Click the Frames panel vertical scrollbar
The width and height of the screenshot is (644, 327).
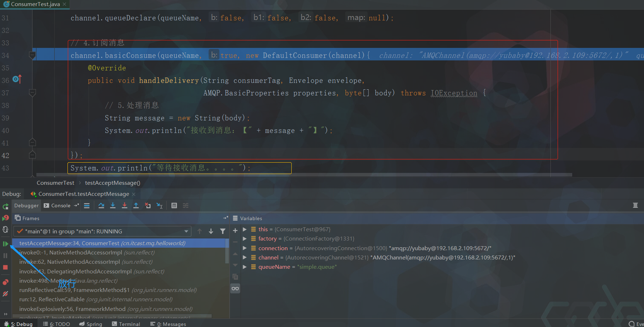click(x=227, y=251)
